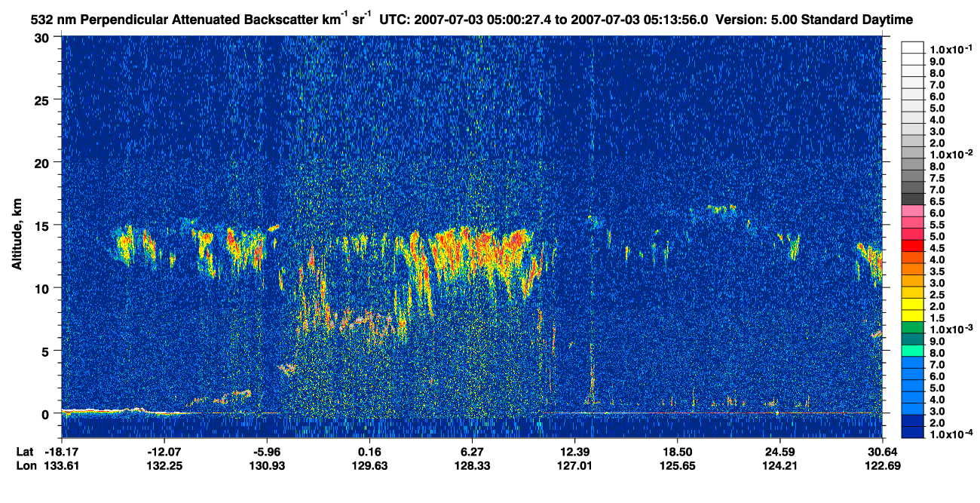Click the '6.5' colorbar label

(937, 202)
